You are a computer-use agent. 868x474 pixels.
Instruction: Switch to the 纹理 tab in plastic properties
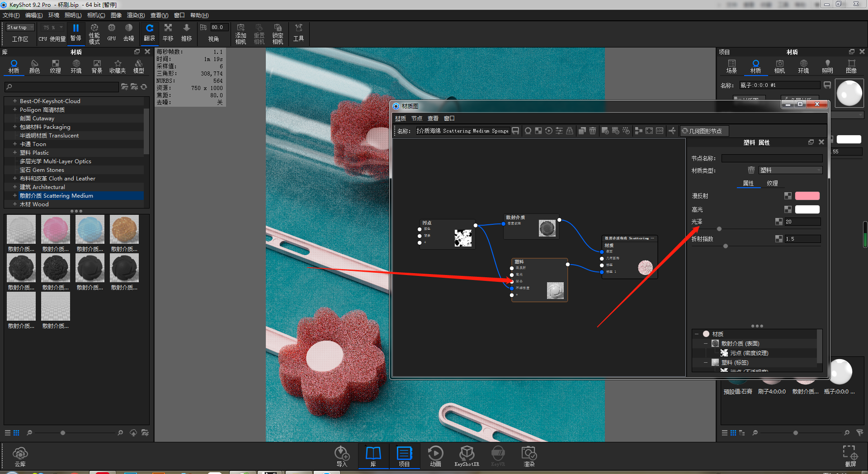coord(773,183)
